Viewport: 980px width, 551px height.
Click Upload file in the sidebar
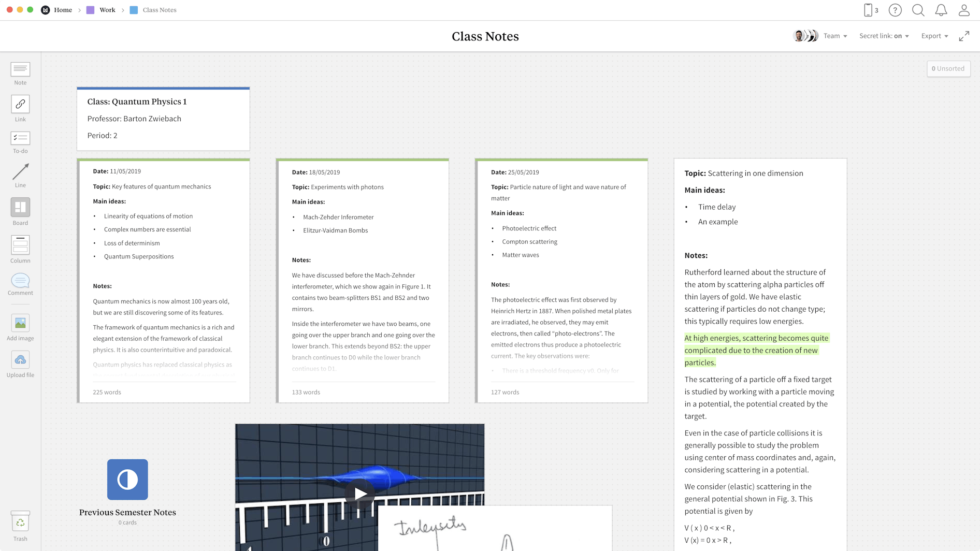tap(20, 363)
